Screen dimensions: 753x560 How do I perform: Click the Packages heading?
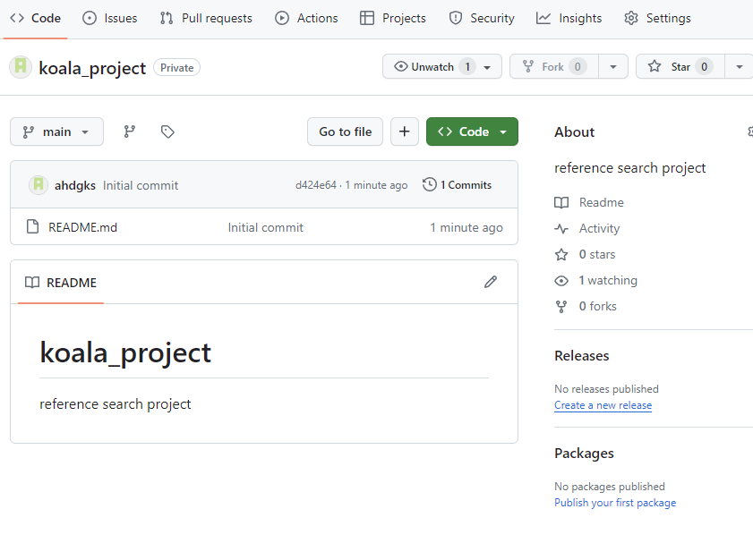[x=584, y=453]
